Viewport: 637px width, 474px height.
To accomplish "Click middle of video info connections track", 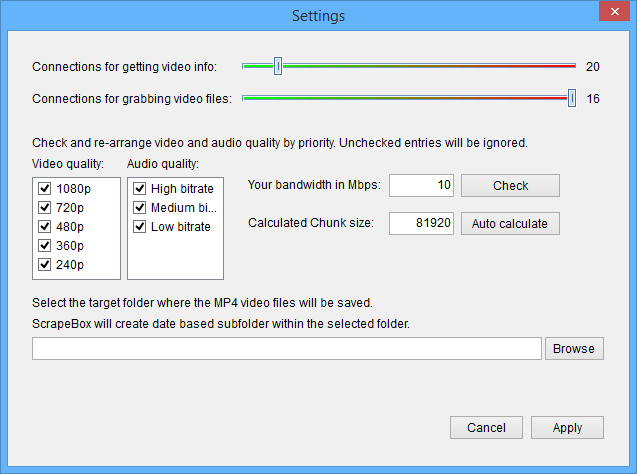I will [409, 67].
